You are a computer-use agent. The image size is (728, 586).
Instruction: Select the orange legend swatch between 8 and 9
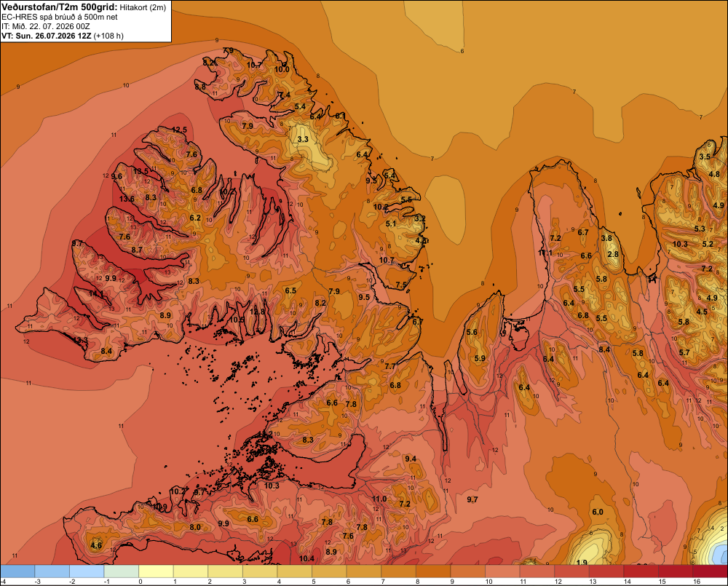[433, 571]
